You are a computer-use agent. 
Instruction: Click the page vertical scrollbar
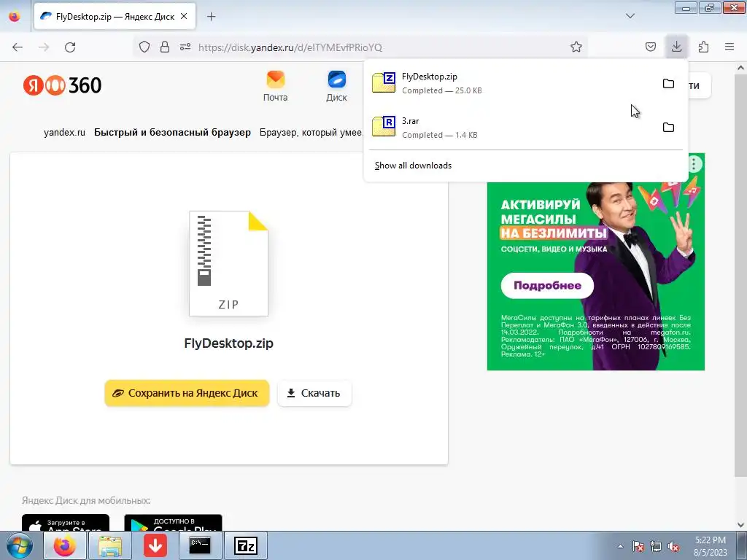coord(740,274)
